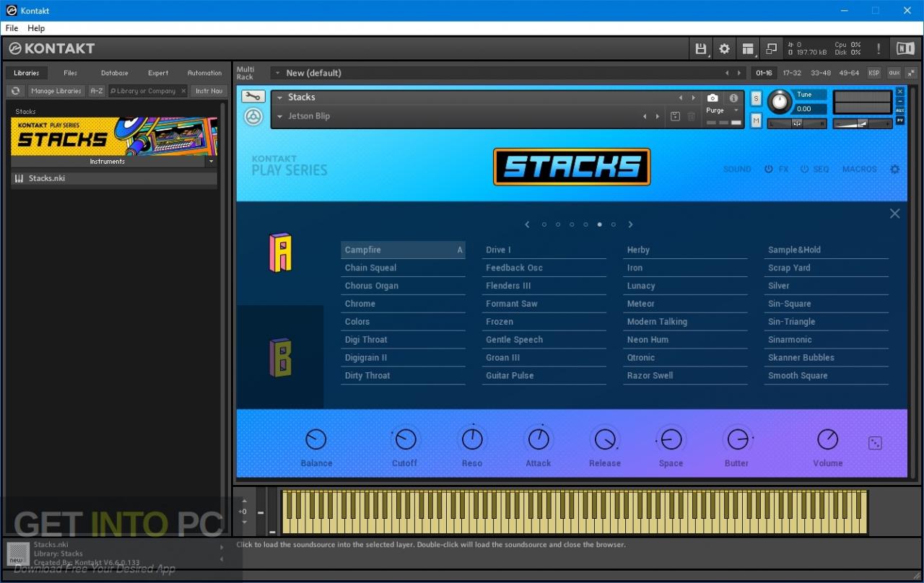Viewport: 924px width, 583px height.
Task: Select layer A block icon
Action: tap(280, 253)
